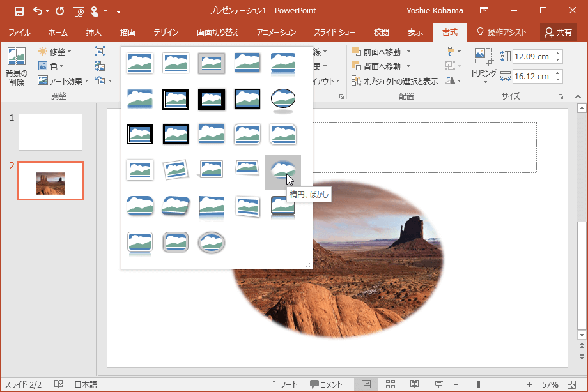Click the change picture icon

click(99, 66)
